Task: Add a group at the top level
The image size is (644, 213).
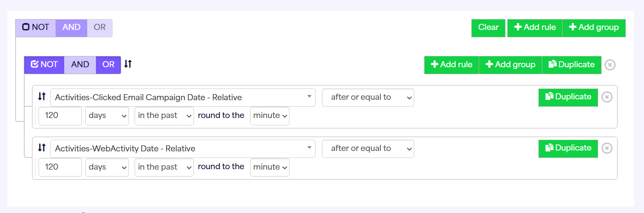Action: (594, 28)
